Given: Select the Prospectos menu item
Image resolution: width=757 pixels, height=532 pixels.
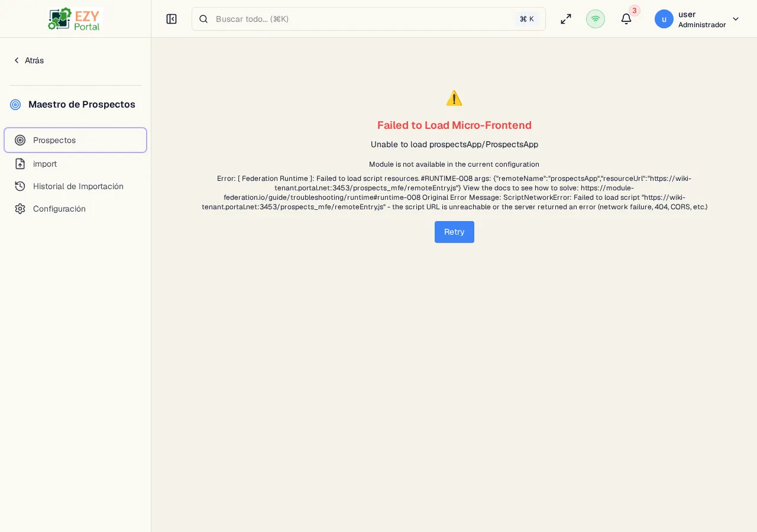Looking at the screenshot, I should [76, 140].
